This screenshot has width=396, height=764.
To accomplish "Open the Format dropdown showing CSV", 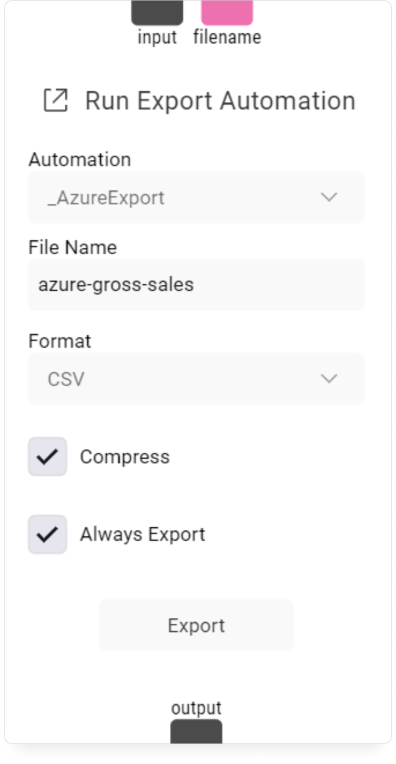I will (196, 379).
